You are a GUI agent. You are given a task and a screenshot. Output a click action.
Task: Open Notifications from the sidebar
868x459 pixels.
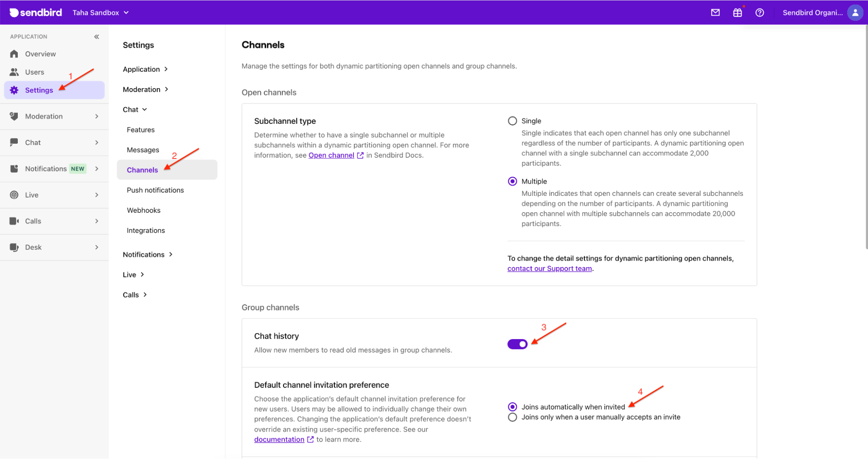(x=46, y=168)
